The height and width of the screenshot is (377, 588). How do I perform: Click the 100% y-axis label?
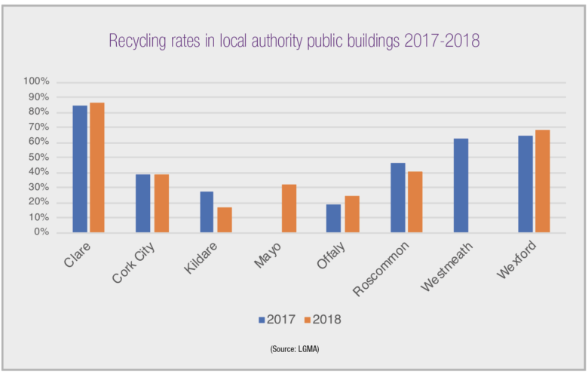coord(35,81)
